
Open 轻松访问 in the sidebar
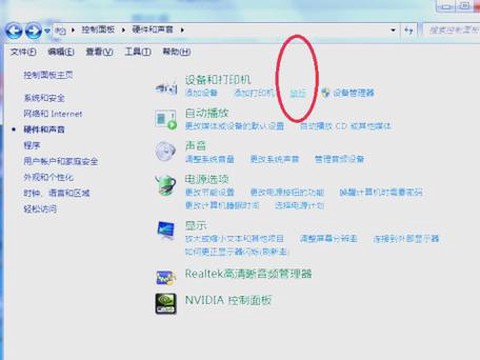pyautogui.click(x=40, y=209)
